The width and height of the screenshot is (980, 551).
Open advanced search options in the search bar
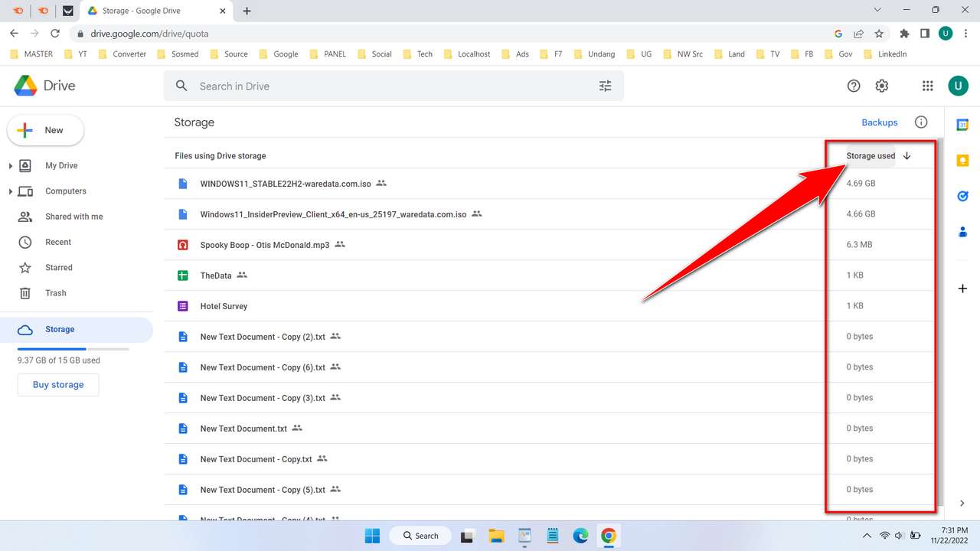click(605, 86)
